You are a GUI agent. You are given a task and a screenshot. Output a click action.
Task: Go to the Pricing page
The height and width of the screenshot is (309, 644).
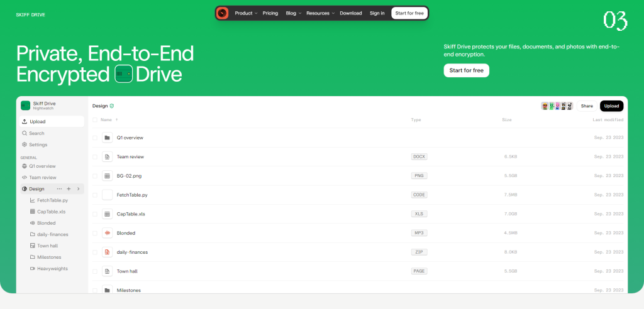(270, 13)
